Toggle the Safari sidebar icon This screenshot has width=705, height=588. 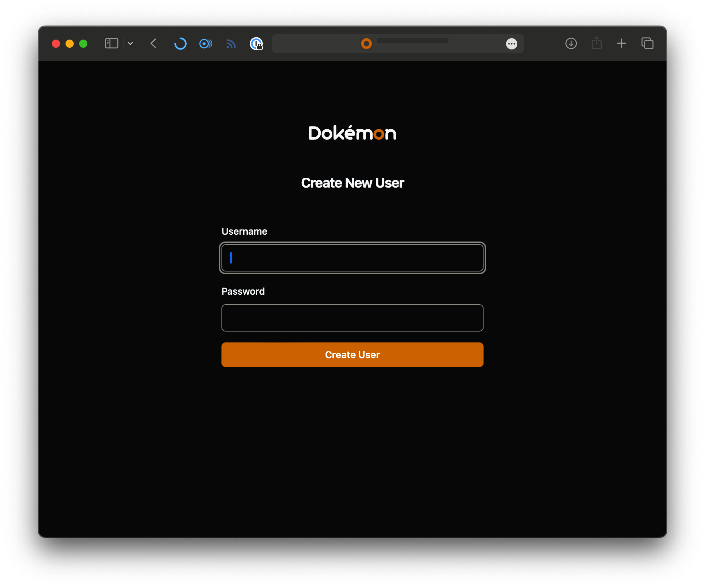click(x=111, y=44)
